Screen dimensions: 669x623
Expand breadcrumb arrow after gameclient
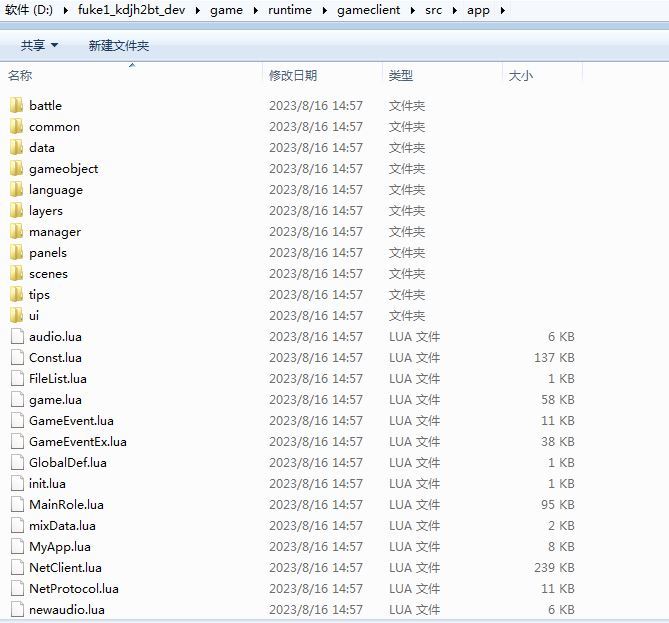412,10
